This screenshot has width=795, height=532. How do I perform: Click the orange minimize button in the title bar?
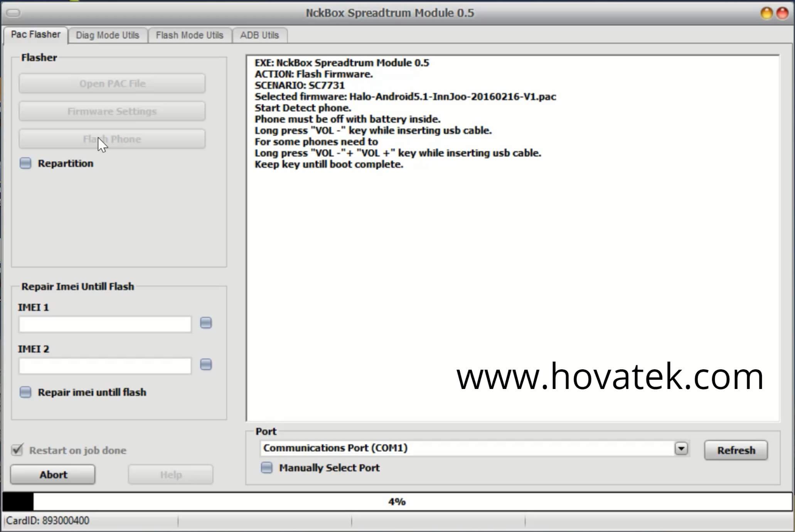(x=766, y=13)
